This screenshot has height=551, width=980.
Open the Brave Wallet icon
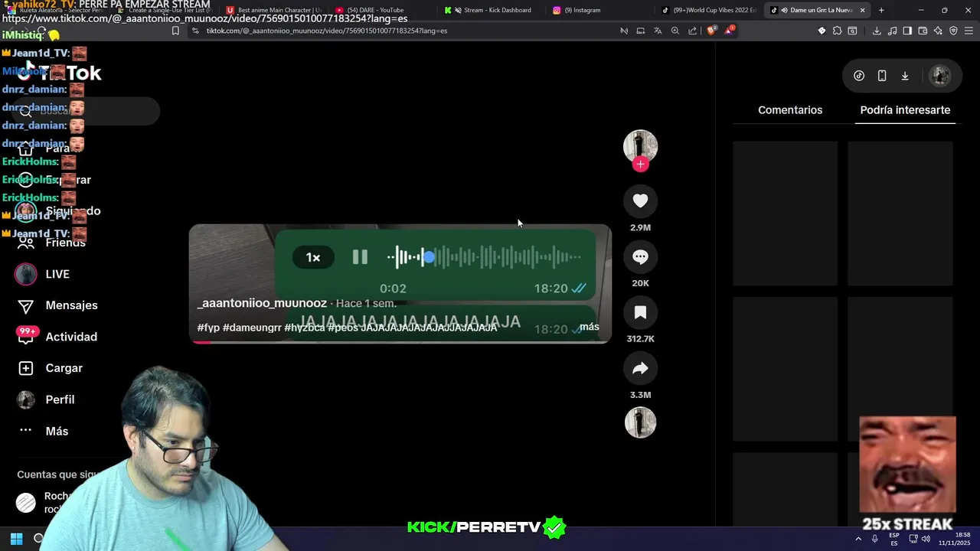click(923, 31)
